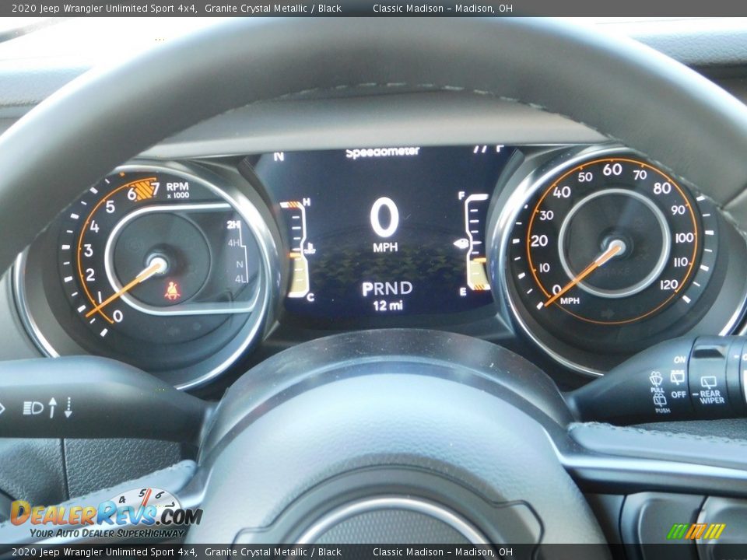
Task: Click the fuel pump icon beside fuel gauge
Action: click(461, 243)
